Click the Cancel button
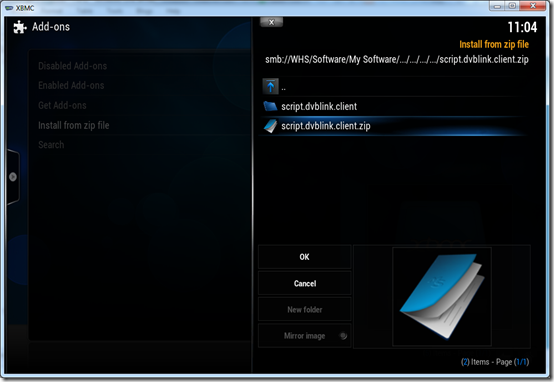554x382 pixels. pos(305,283)
